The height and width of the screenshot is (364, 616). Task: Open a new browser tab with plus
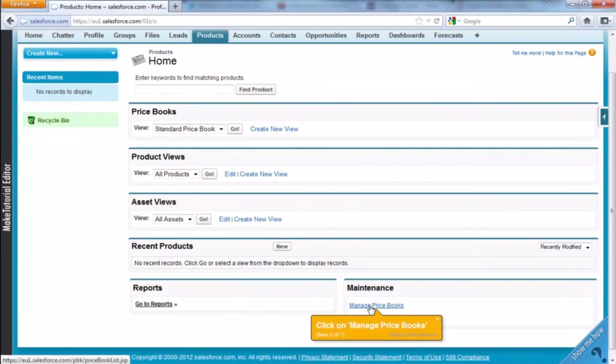click(175, 6)
